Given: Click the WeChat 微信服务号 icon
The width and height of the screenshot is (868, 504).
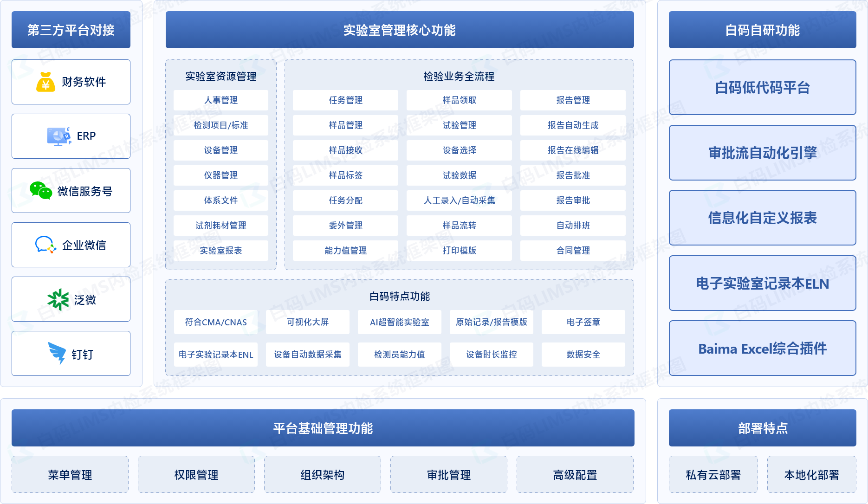Looking at the screenshot, I should click(x=41, y=191).
